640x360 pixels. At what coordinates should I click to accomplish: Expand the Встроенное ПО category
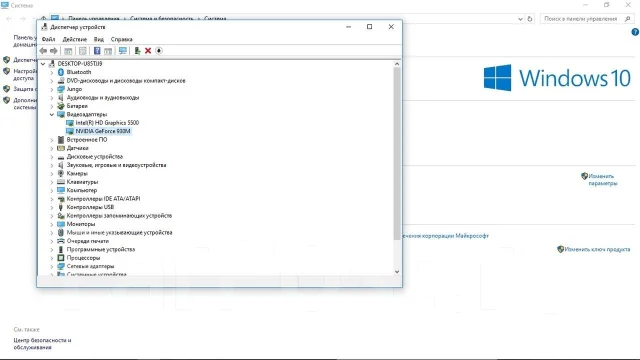[x=52, y=140]
